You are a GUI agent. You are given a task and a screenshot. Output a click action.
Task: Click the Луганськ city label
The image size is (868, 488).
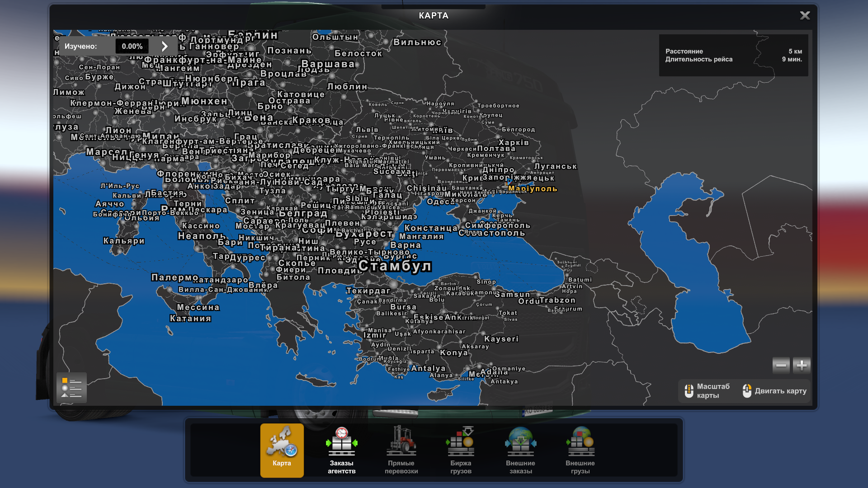click(556, 166)
